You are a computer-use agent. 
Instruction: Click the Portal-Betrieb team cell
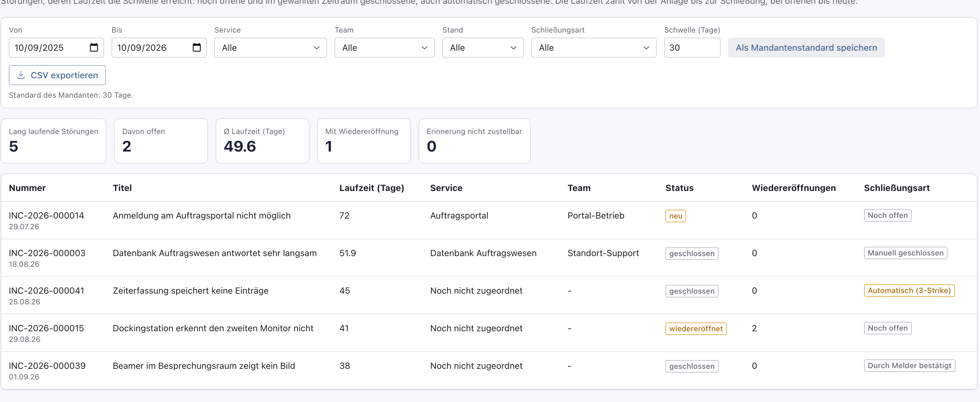[x=596, y=216]
